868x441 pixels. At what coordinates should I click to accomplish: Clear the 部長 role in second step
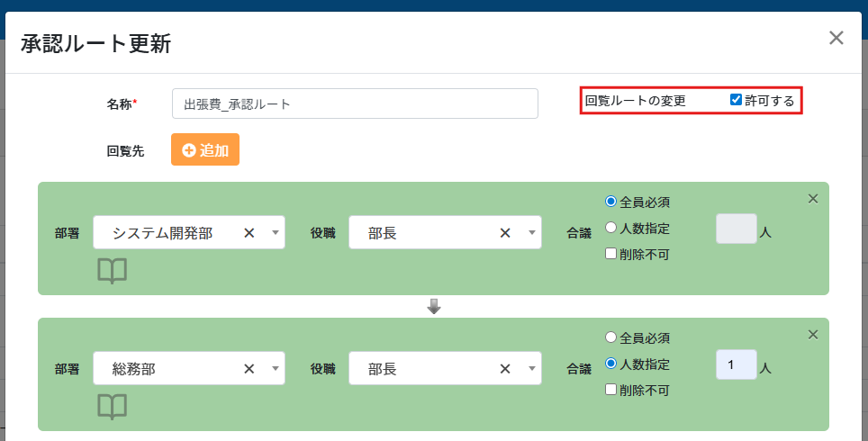point(506,369)
